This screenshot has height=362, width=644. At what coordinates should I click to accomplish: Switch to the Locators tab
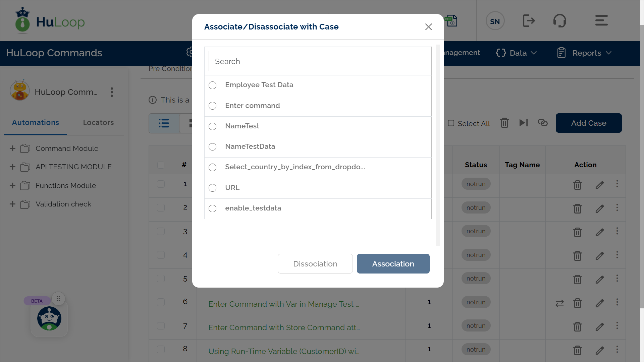coord(98,123)
